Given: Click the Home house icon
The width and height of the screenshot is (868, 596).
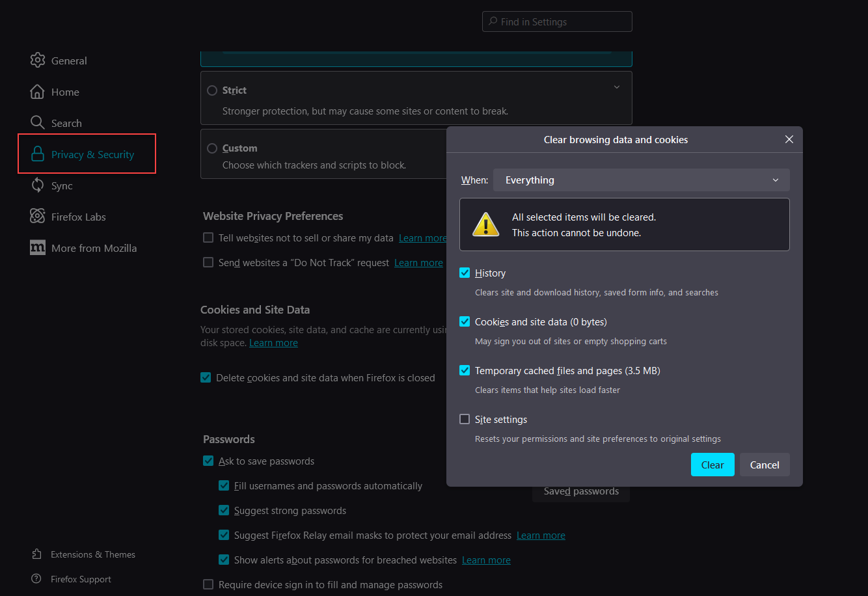Looking at the screenshot, I should (x=37, y=92).
